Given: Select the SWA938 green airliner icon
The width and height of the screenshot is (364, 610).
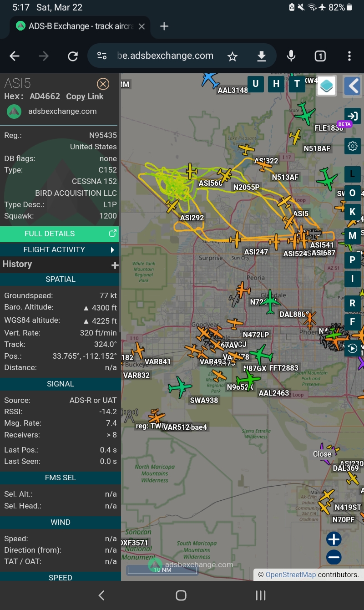Looking at the screenshot, I should [180, 386].
